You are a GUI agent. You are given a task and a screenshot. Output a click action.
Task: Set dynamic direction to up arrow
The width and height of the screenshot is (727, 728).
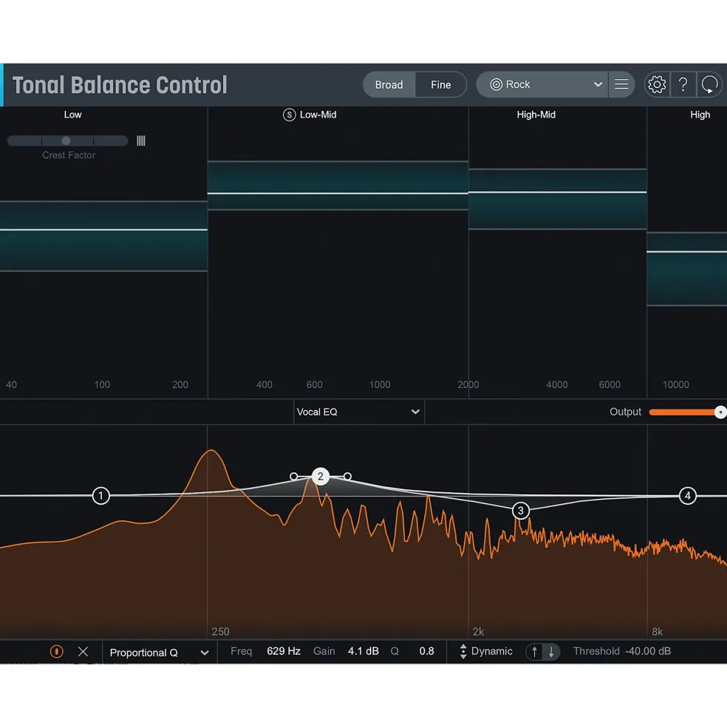coord(534,651)
